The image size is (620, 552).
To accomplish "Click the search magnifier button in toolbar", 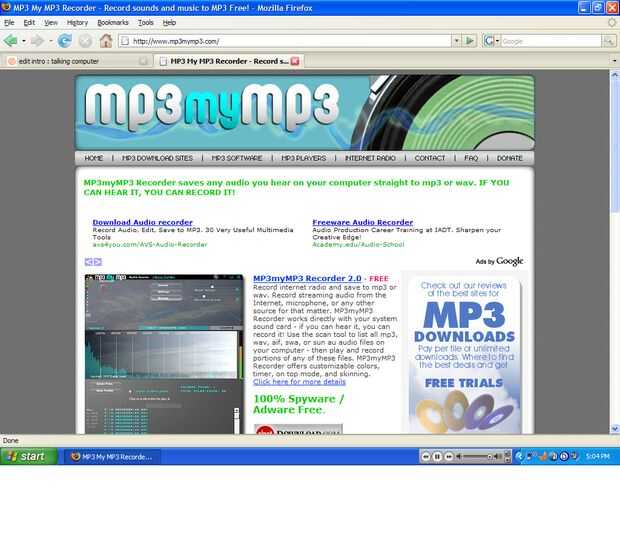I will pos(609,41).
